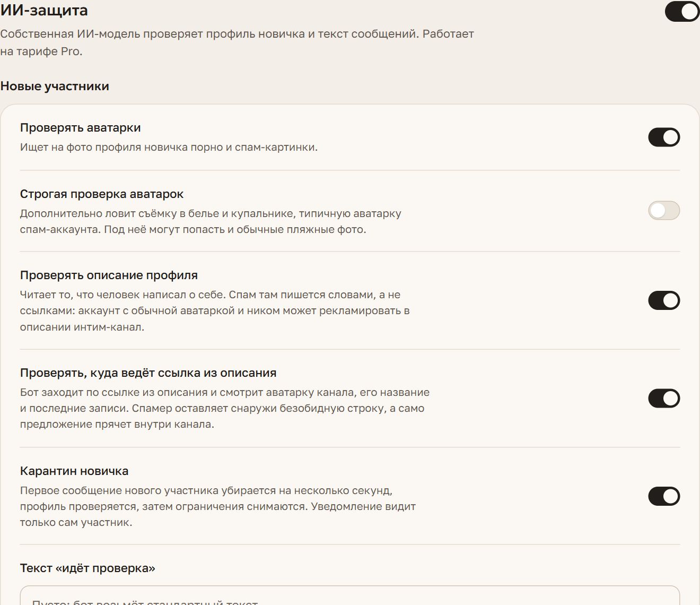Click the Проверять, куда ведёт ссылка label
Screen dimensions: 700x605
click(148, 373)
